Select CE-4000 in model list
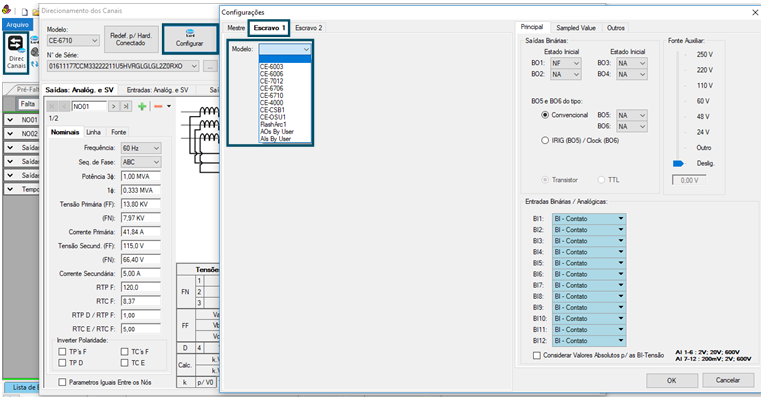Image resolution: width=762 pixels, height=399 pixels. 285,103
